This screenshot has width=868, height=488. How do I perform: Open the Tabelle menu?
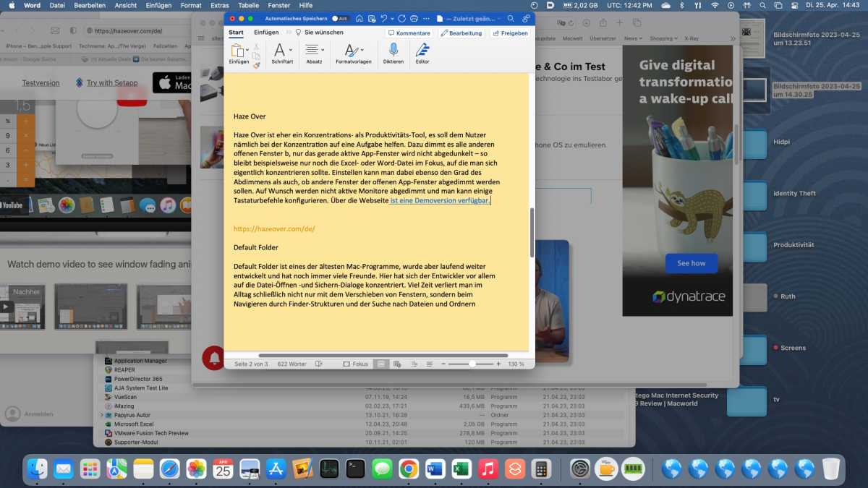[x=248, y=5]
